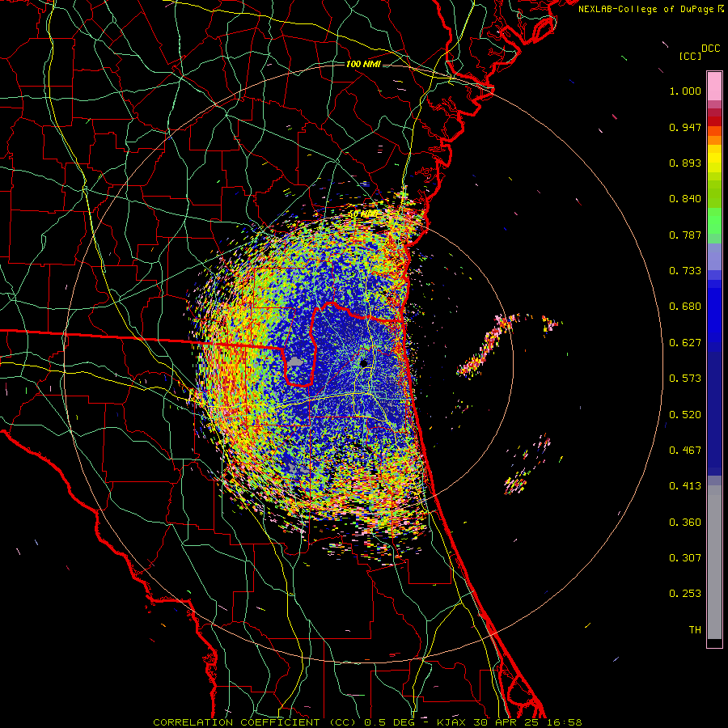Select the 0.840 scale value

[x=685, y=199]
